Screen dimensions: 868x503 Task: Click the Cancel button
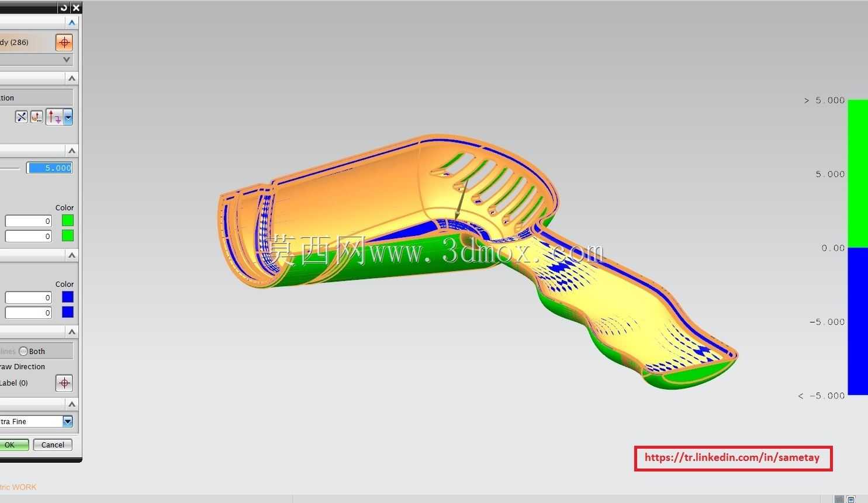(x=53, y=445)
